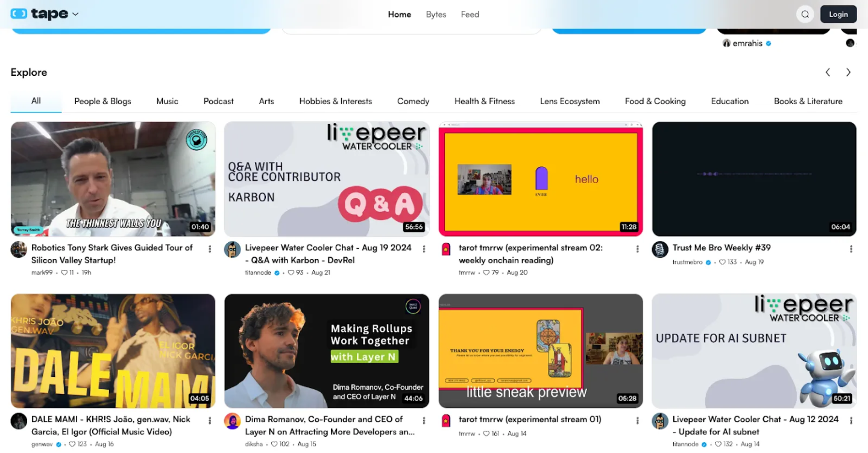
Task: Click tmrrw avatar beside stream 01 video
Action: 446,421
